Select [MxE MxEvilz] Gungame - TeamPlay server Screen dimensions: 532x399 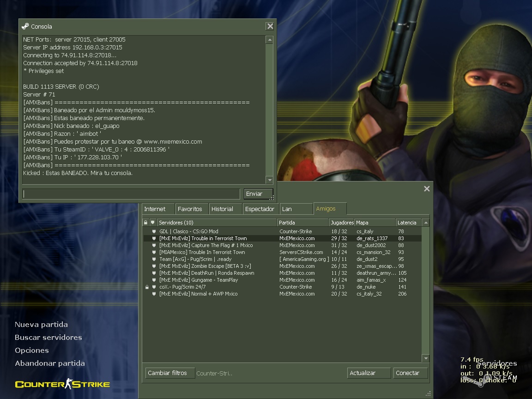282,280
